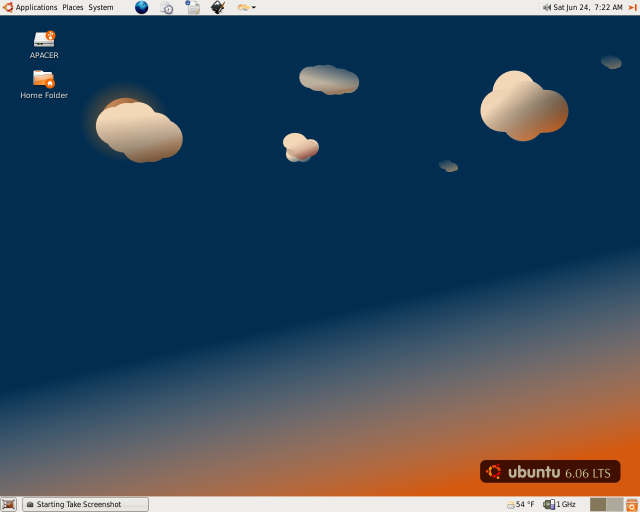This screenshot has width=640, height=512.
Task: Open the mail and clock launcher
Action: pos(167,7)
